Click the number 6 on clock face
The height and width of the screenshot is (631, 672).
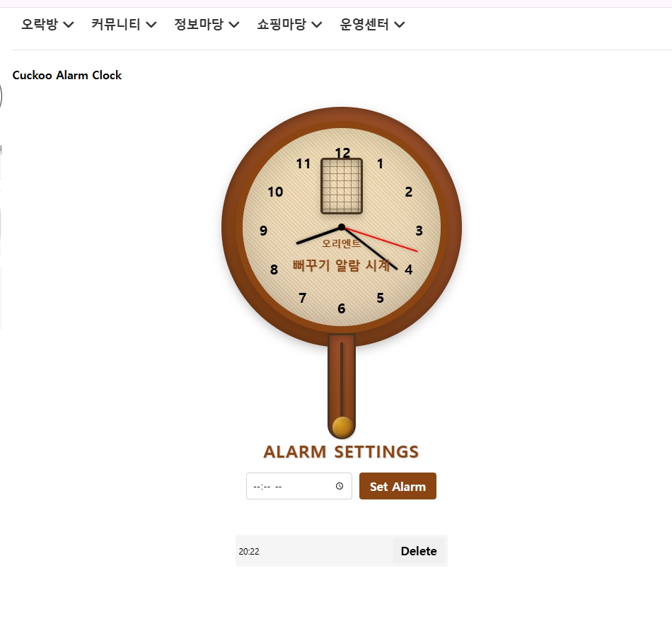click(342, 308)
